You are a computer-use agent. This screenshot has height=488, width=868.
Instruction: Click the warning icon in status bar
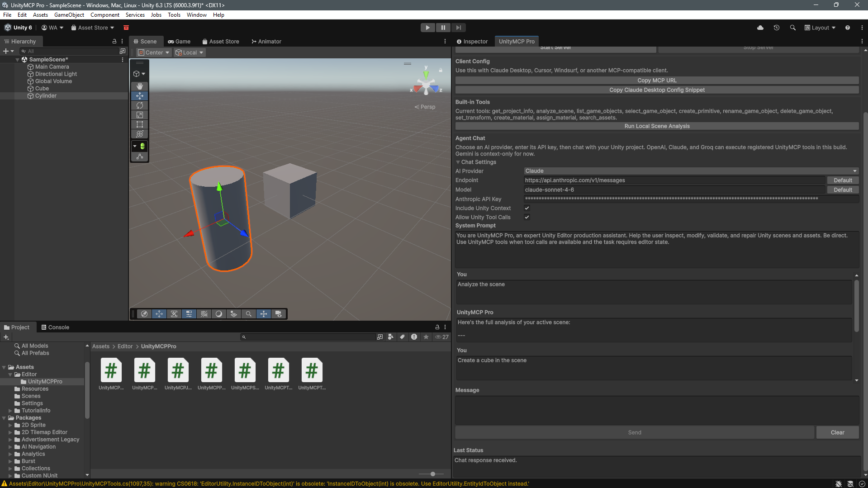tap(5, 484)
